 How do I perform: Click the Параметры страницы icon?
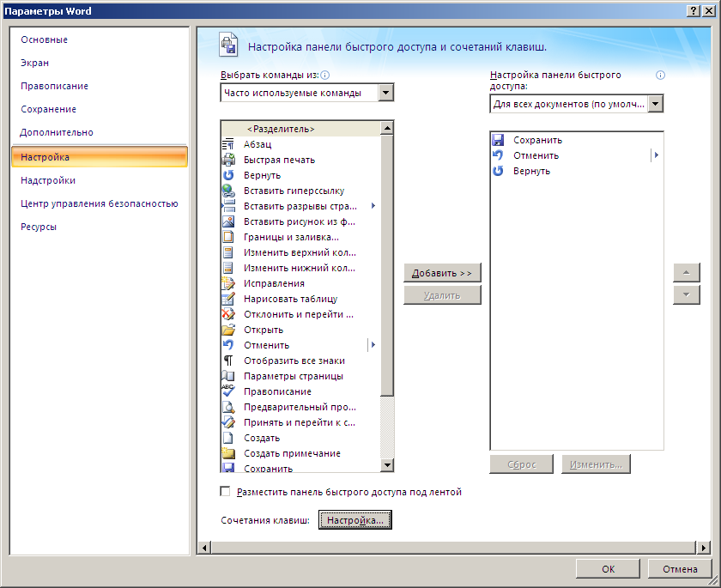tap(228, 376)
